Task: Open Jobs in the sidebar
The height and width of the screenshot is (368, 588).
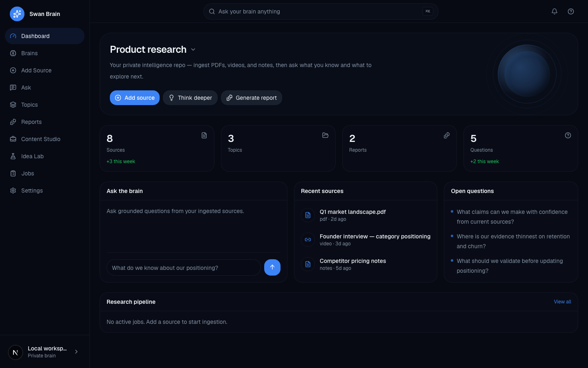Action: [45, 173]
